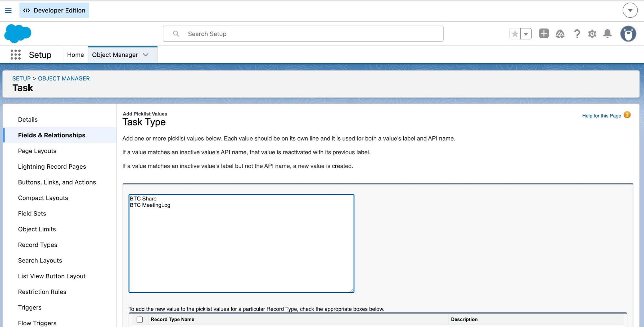Focus the Search Setup field
644x327 pixels.
pyautogui.click(x=303, y=34)
